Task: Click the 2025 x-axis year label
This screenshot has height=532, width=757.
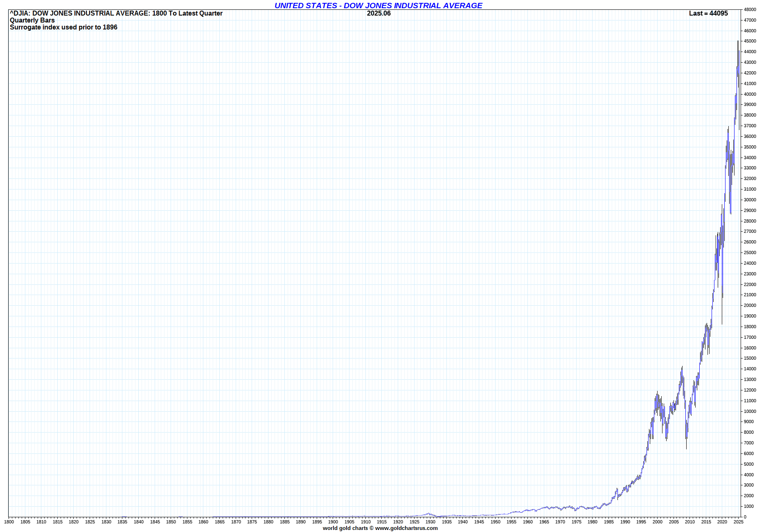Action: click(739, 522)
